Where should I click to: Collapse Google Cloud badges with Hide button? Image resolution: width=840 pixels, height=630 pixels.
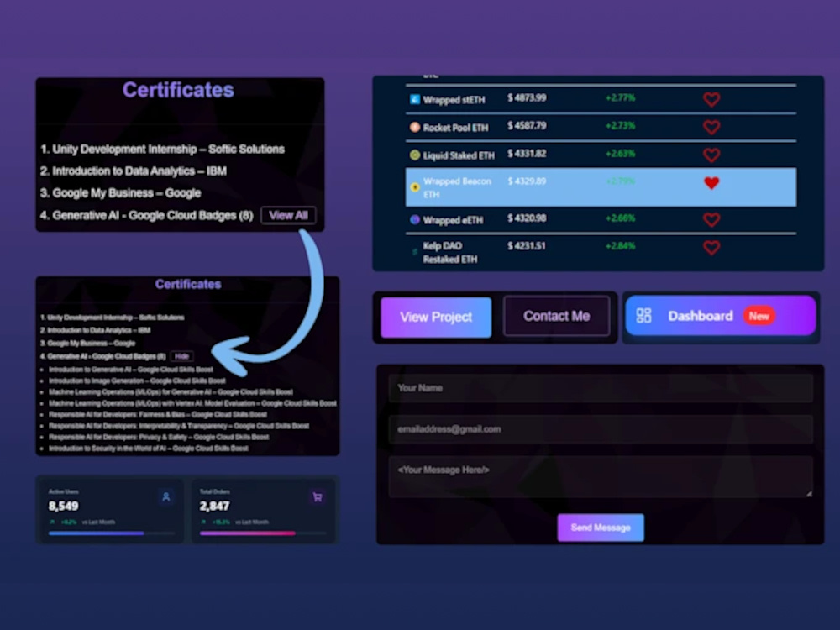click(182, 356)
